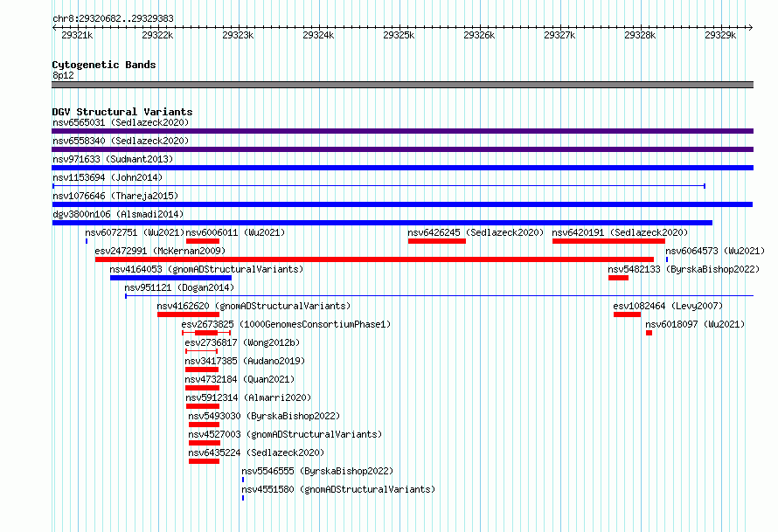Select the nsv971633 (Sudmant2013) label
The image size is (778, 532).
pos(113,159)
